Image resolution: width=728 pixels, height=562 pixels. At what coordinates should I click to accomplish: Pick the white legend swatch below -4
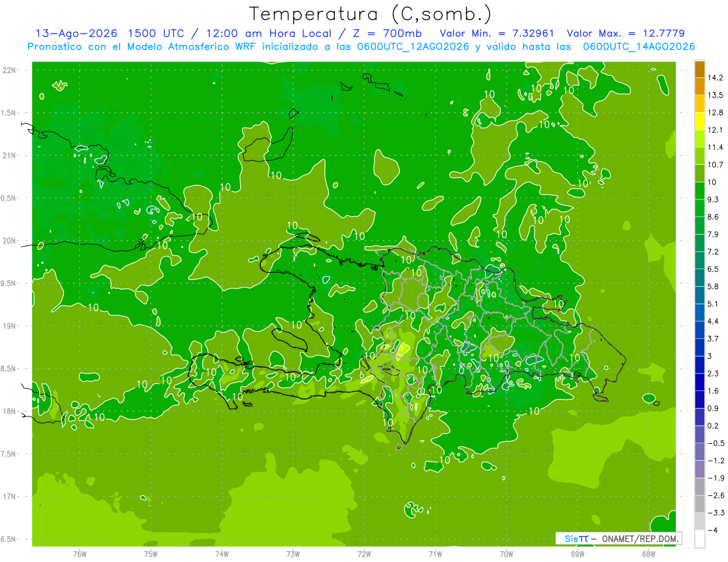point(699,539)
